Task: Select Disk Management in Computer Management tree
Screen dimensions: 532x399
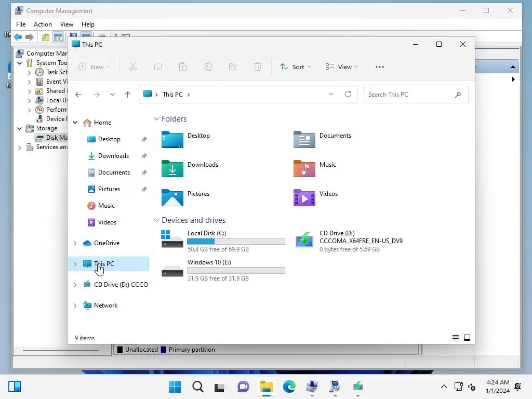Action: click(51, 137)
